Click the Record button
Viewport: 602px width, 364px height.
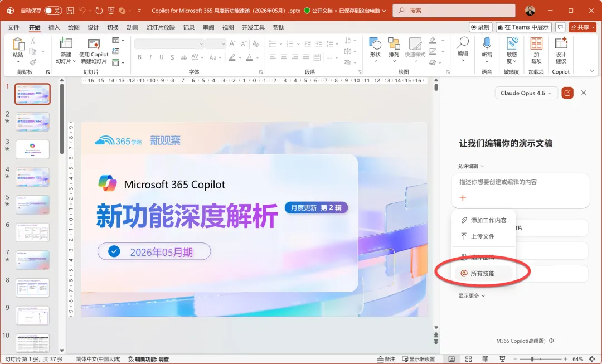pyautogui.click(x=480, y=27)
